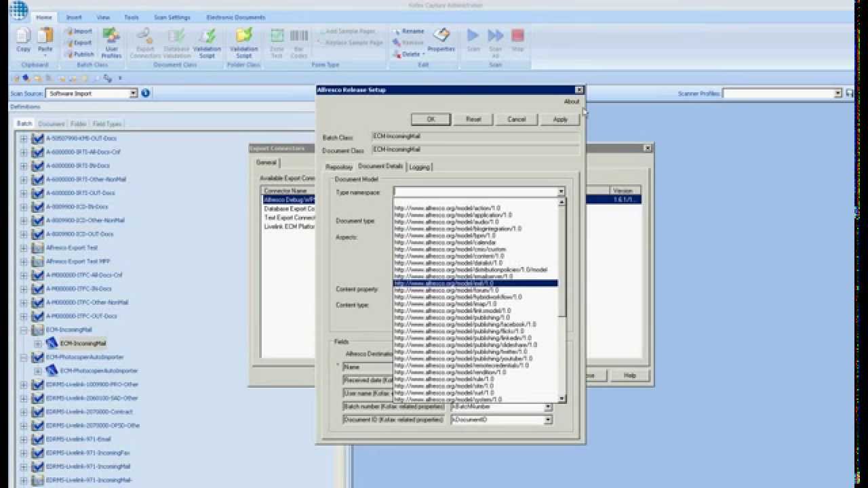
Task: Switch to the Field Types definitions tab
Action: pos(107,124)
